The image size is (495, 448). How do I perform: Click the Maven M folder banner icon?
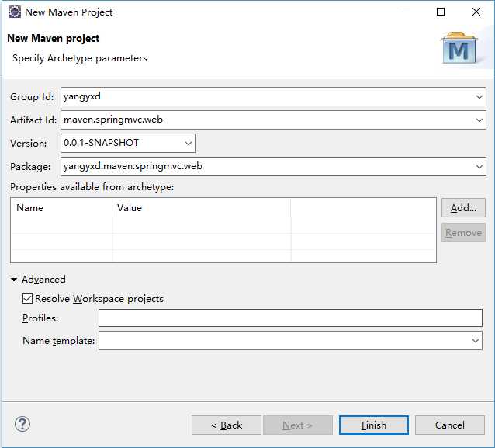point(459,47)
